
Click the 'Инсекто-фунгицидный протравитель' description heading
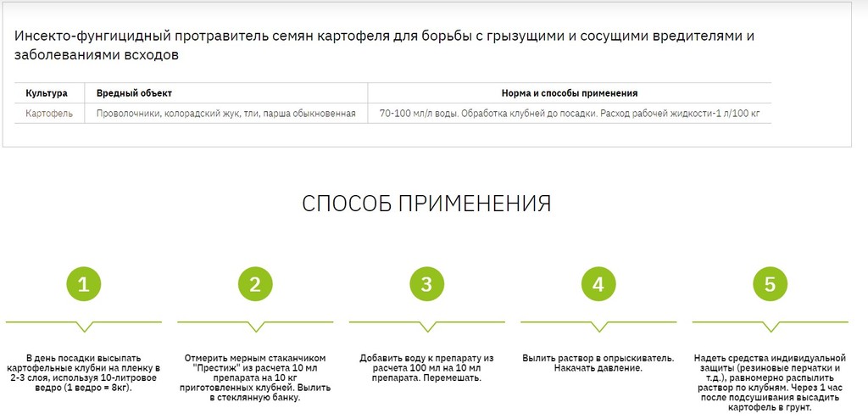tap(384, 45)
